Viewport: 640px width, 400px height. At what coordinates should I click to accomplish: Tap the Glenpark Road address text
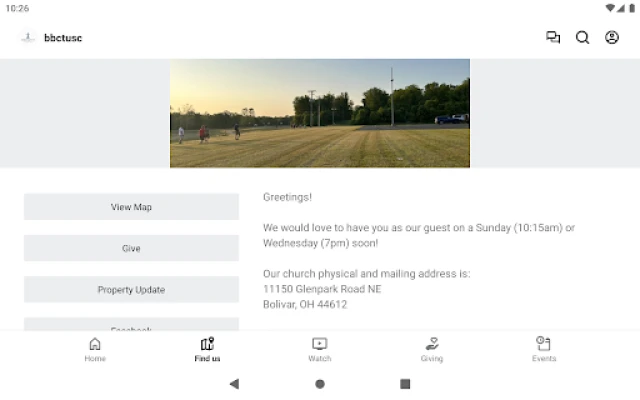pyautogui.click(x=322, y=289)
